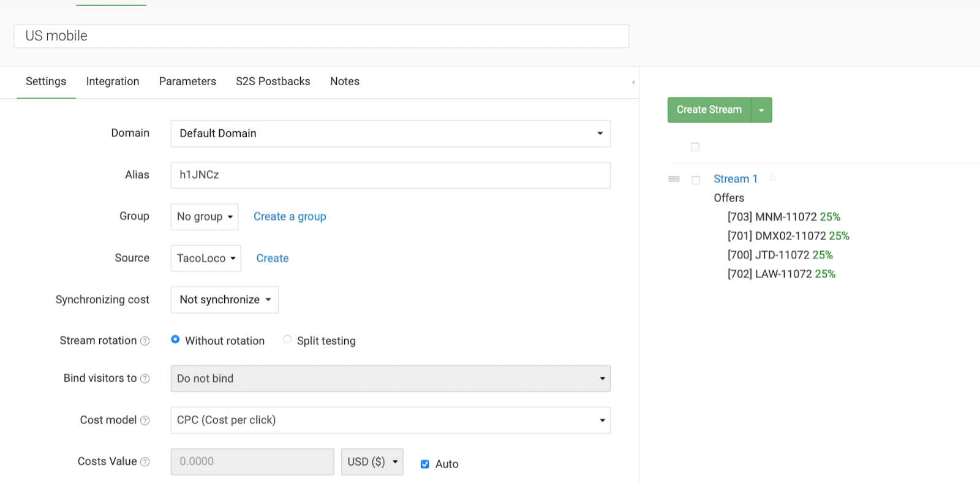Collapse the settings panel with the left arrow
Screen dimensions: 980x484
[633, 82]
